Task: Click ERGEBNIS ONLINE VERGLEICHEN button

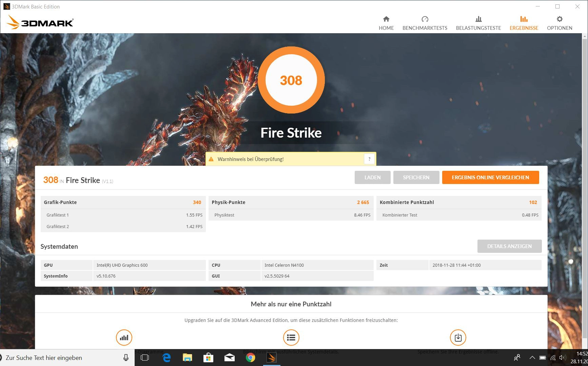Action: [490, 177]
